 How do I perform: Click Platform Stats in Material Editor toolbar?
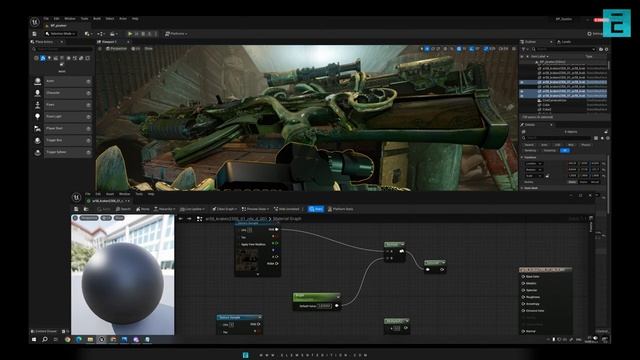(x=340, y=209)
